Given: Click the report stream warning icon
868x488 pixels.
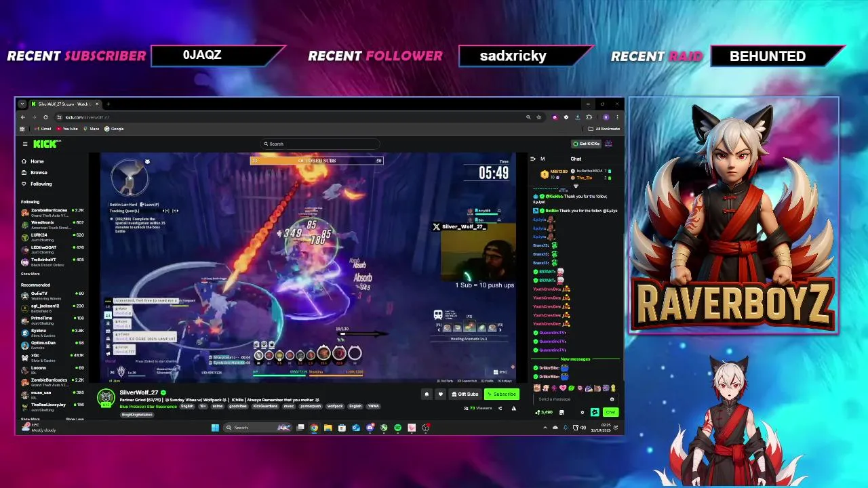Looking at the screenshot, I should coord(514,408).
